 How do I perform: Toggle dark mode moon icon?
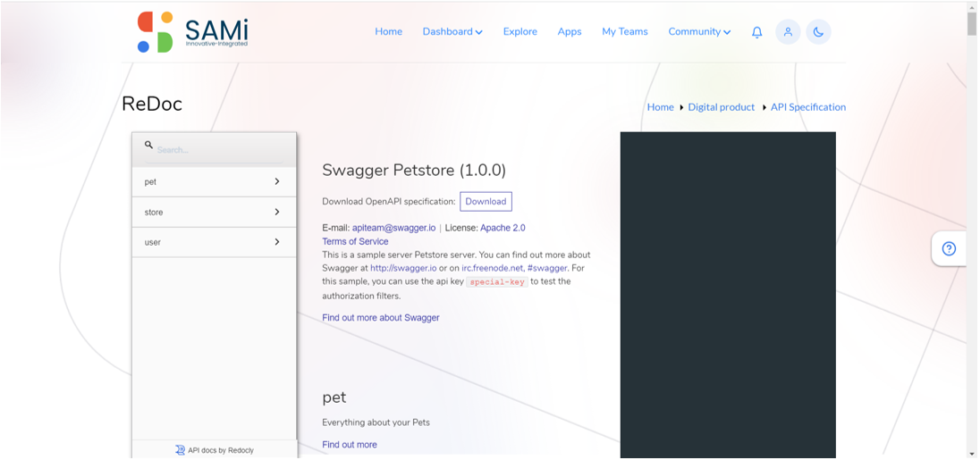coord(819,32)
